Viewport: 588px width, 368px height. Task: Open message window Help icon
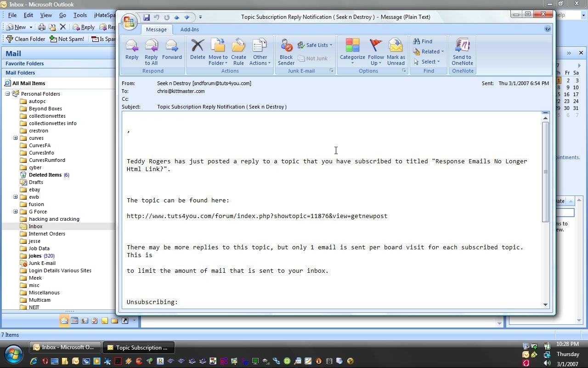[x=548, y=29]
